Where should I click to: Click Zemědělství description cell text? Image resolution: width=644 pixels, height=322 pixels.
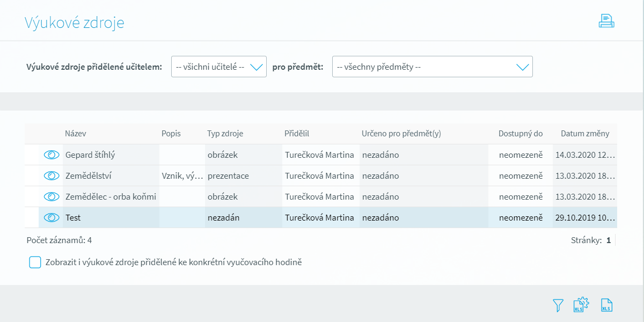[x=182, y=176]
